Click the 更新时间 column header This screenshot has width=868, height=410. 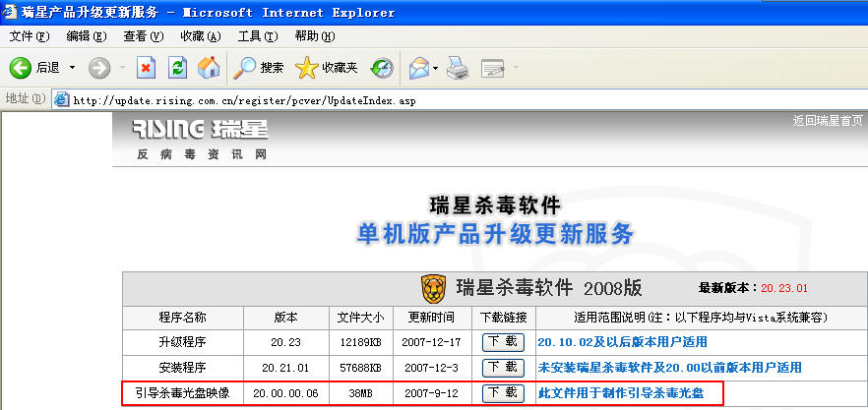pyautogui.click(x=432, y=318)
